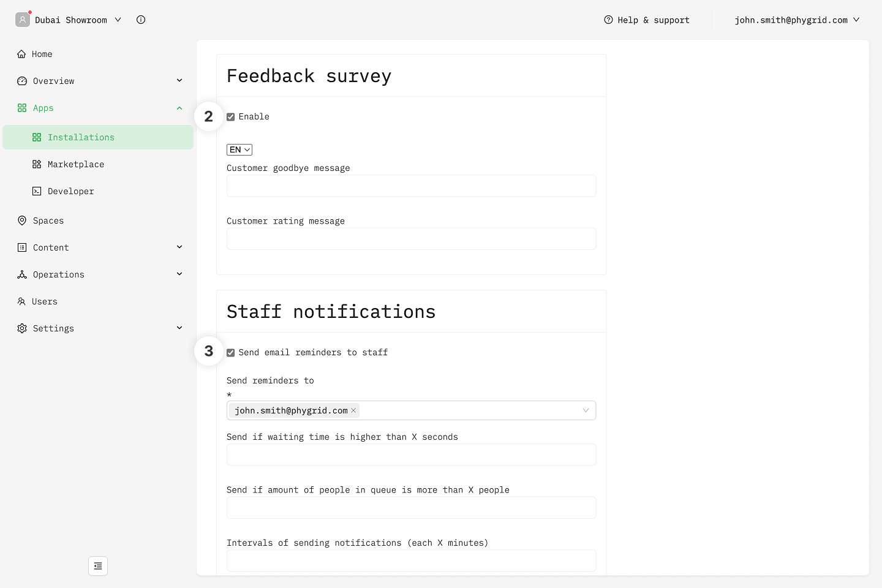Image resolution: width=882 pixels, height=588 pixels.
Task: Open the john.smith@phygrid.com account menu
Action: (x=797, y=20)
